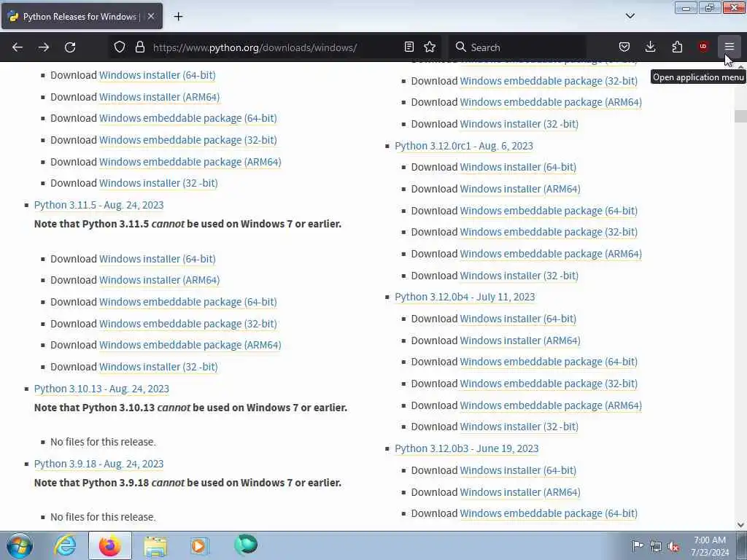Open the tracking protection shield icon

pyautogui.click(x=120, y=47)
